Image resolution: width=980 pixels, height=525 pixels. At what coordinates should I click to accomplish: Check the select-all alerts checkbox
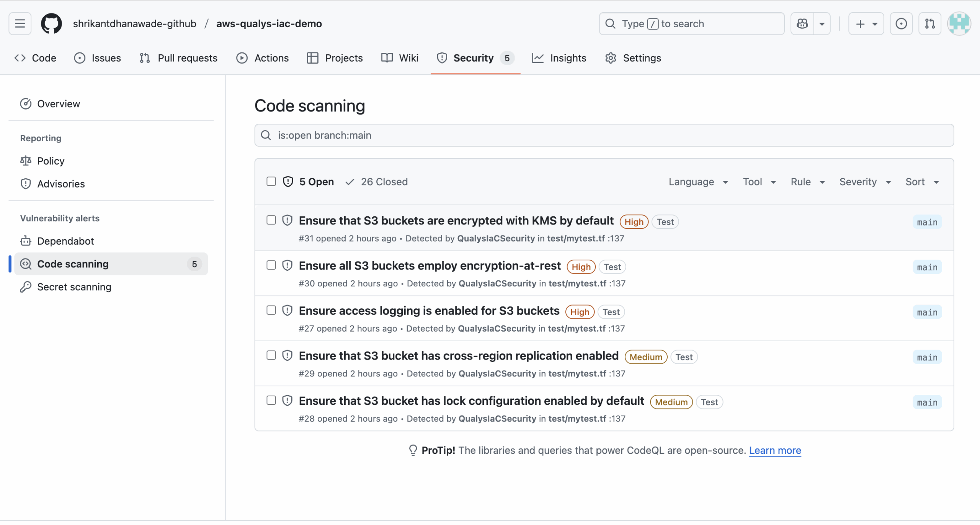click(x=271, y=182)
